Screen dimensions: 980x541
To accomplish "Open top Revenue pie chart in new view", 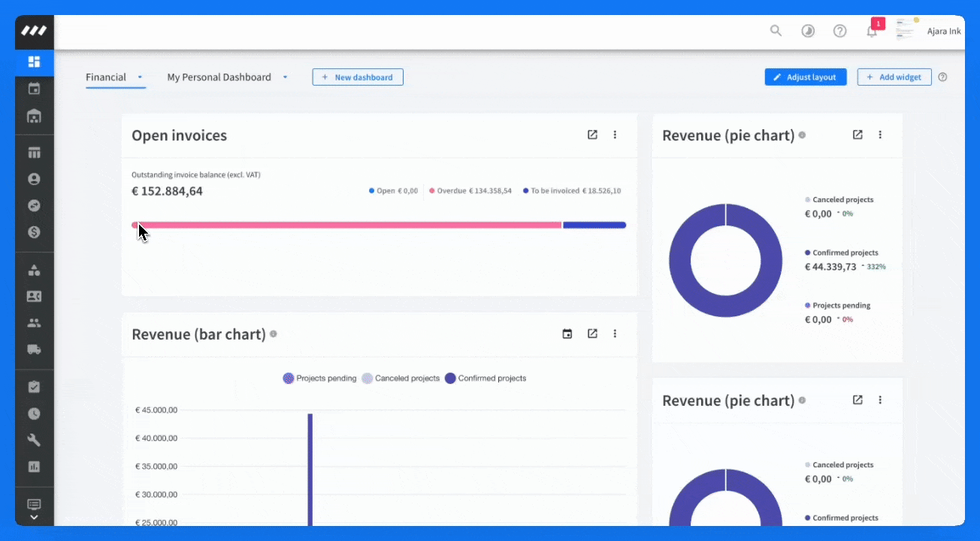I will 857,134.
